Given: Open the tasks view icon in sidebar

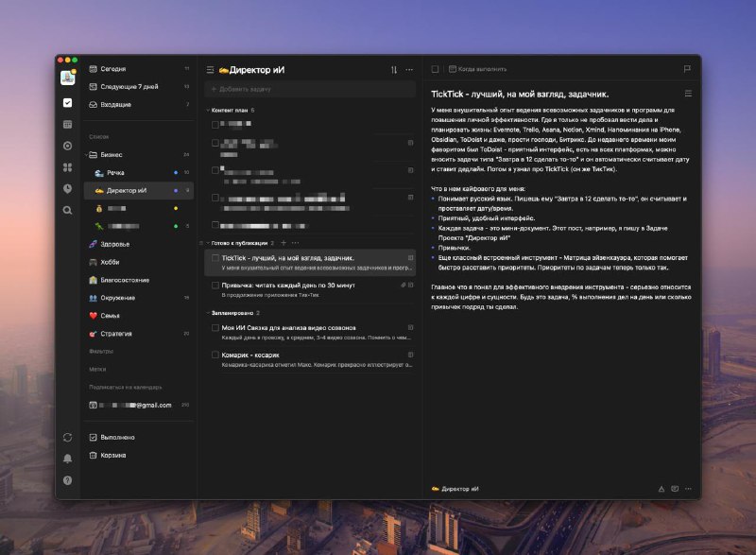Looking at the screenshot, I should 67,103.
